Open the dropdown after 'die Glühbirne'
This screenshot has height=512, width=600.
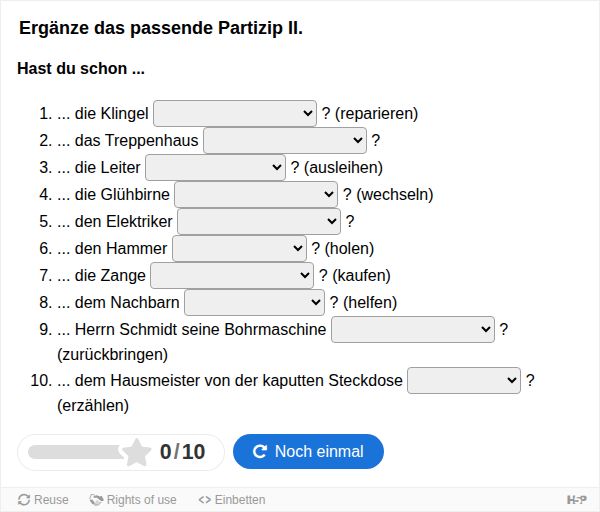pos(256,194)
